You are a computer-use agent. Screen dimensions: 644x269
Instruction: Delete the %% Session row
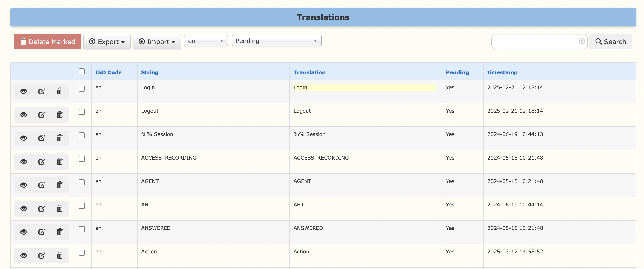click(59, 138)
